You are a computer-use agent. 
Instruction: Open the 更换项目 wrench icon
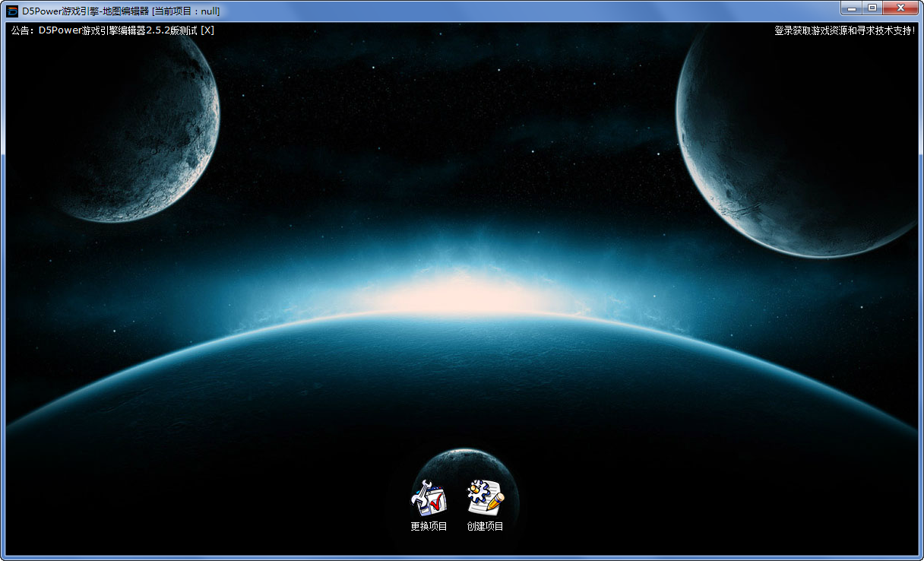pyautogui.click(x=429, y=498)
